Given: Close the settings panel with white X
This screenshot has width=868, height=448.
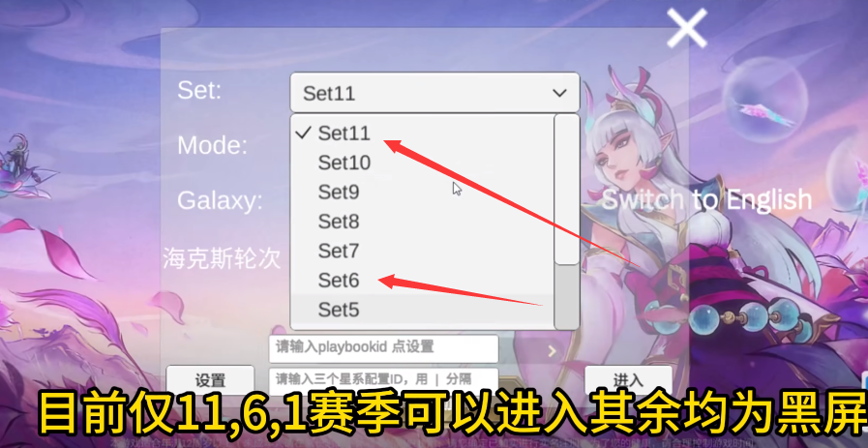Looking at the screenshot, I should (686, 28).
